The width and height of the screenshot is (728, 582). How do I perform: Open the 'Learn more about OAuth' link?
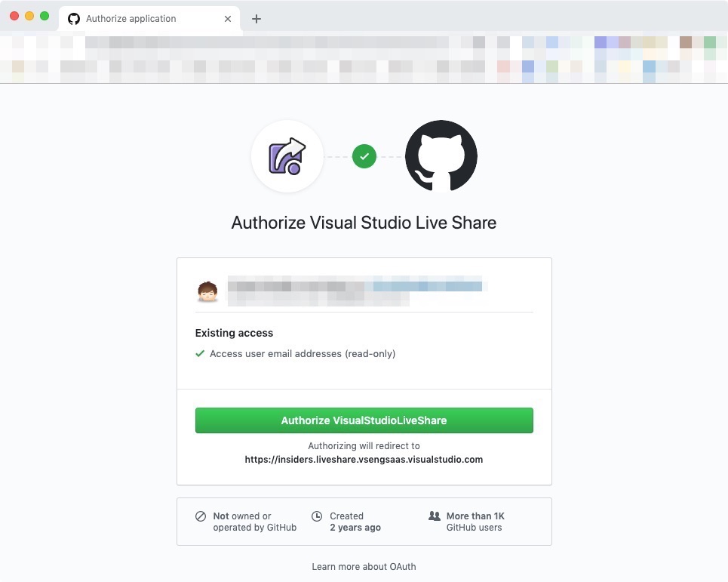tap(364, 567)
